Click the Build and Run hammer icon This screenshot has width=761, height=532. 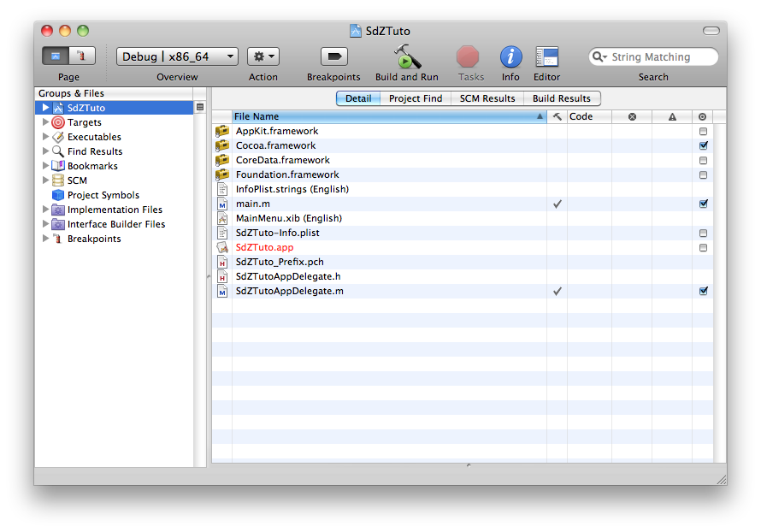(x=406, y=56)
